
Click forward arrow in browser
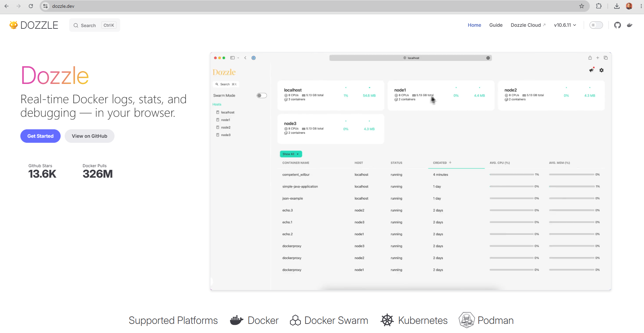(x=19, y=6)
